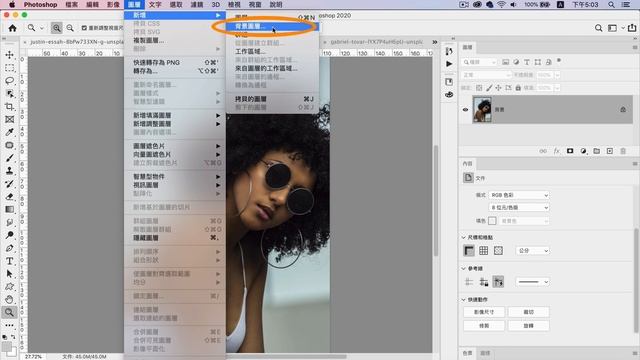Screen dimensions: 640x360
Task: Select the Pen tool
Action: [x=9, y=248]
